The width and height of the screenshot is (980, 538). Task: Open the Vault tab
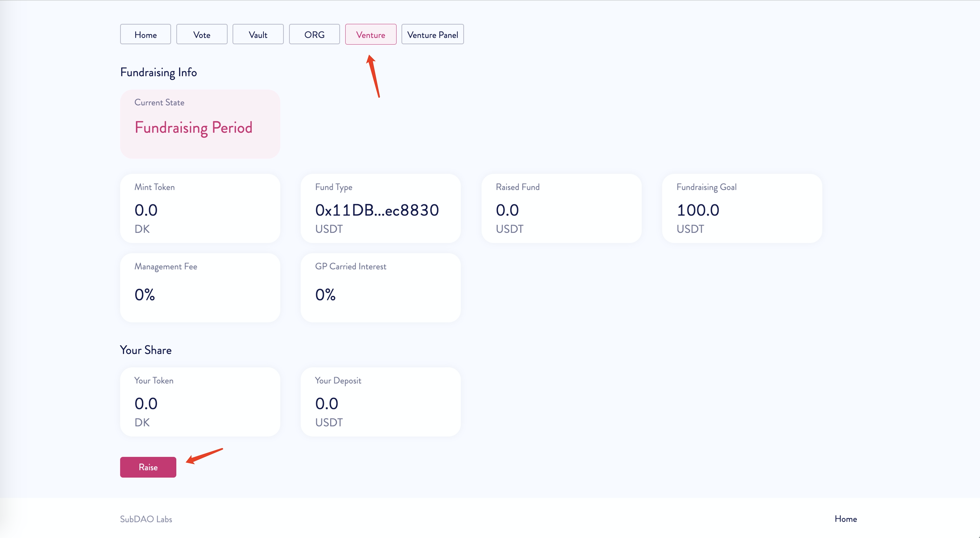[258, 35]
